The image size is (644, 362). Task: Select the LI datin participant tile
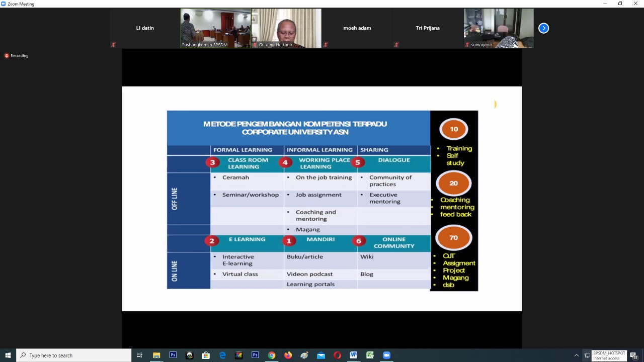(145, 28)
